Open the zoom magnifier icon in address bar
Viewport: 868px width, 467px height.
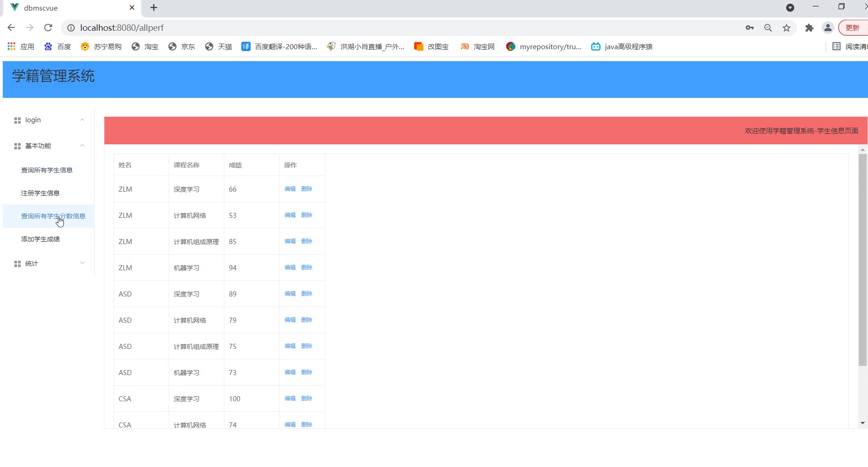[x=768, y=28]
